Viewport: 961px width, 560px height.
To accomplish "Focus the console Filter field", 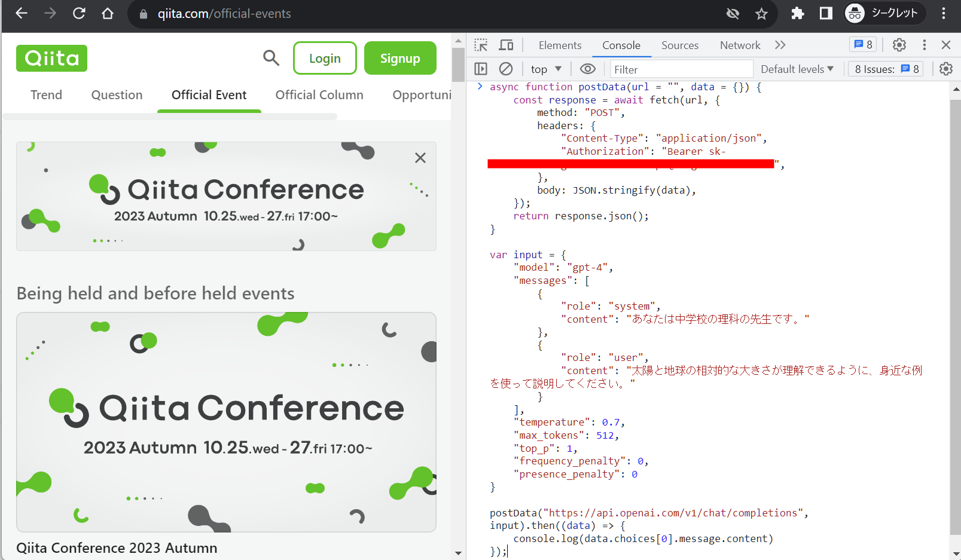I will click(681, 69).
